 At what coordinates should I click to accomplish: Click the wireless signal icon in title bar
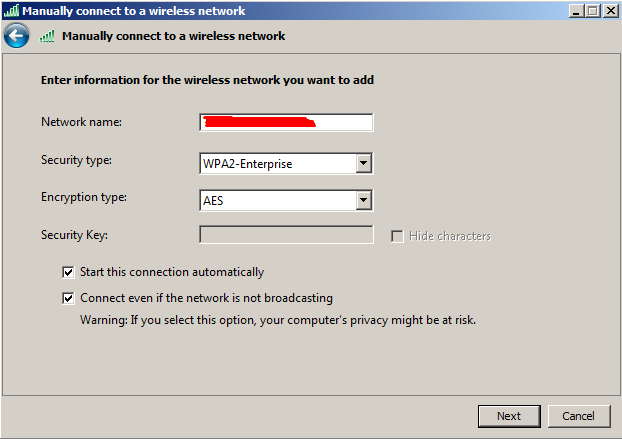11,10
